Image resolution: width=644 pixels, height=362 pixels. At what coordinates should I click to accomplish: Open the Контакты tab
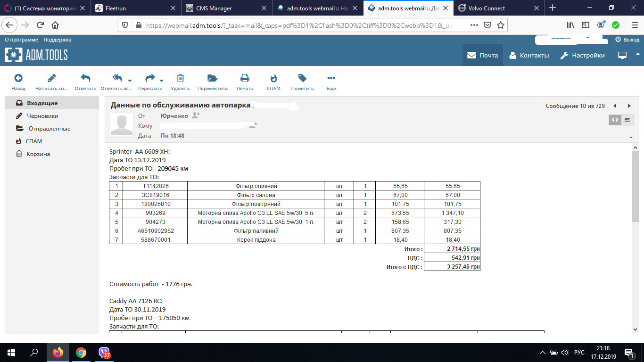(529, 55)
